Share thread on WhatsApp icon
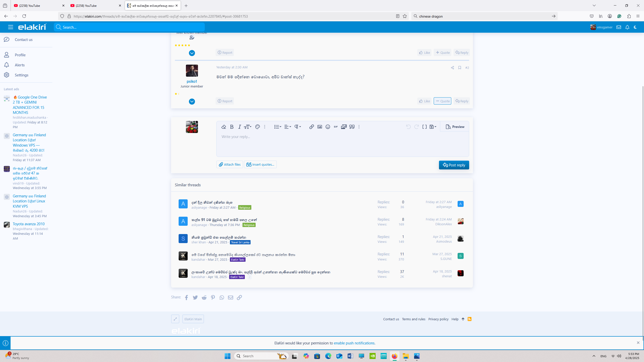The image size is (644, 362). pos(222,297)
